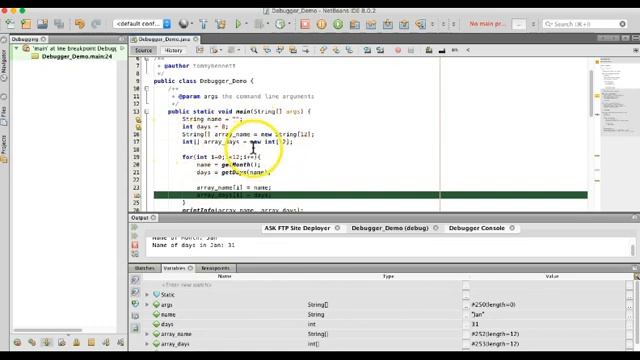
Task: Click the green Continue debugger icon
Action: [x=338, y=24]
